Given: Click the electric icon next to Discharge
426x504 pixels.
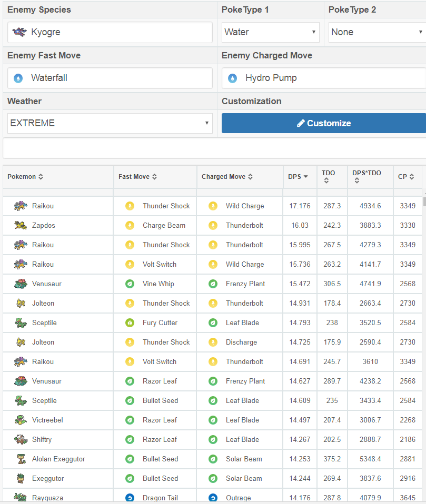Looking at the screenshot, I should (x=213, y=342).
